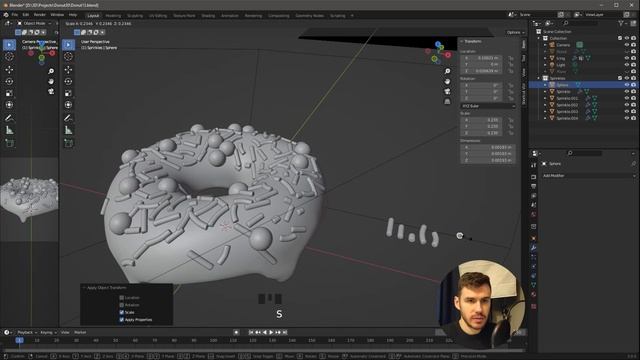Open the Keying dropdown in the timeline
The height and width of the screenshot is (360, 640).
(x=48, y=332)
